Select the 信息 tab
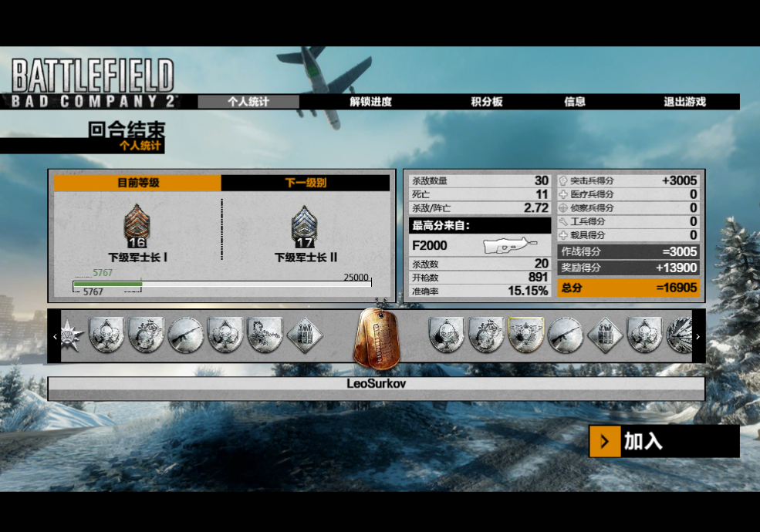This screenshot has height=532, width=760. coord(575,102)
